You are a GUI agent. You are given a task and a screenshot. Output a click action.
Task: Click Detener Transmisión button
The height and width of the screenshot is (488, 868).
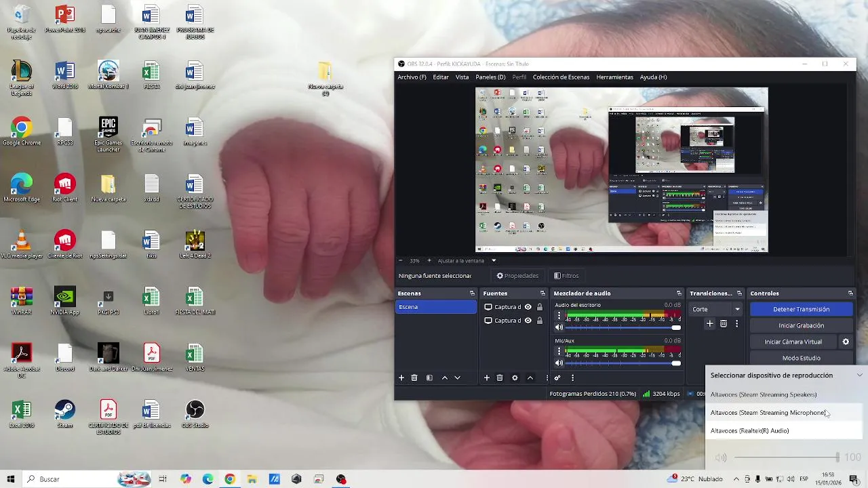pyautogui.click(x=801, y=309)
